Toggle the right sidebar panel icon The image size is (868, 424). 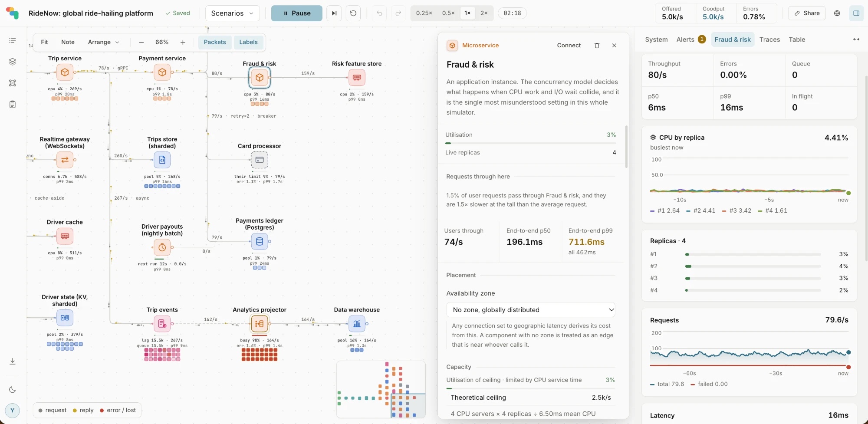point(856,13)
